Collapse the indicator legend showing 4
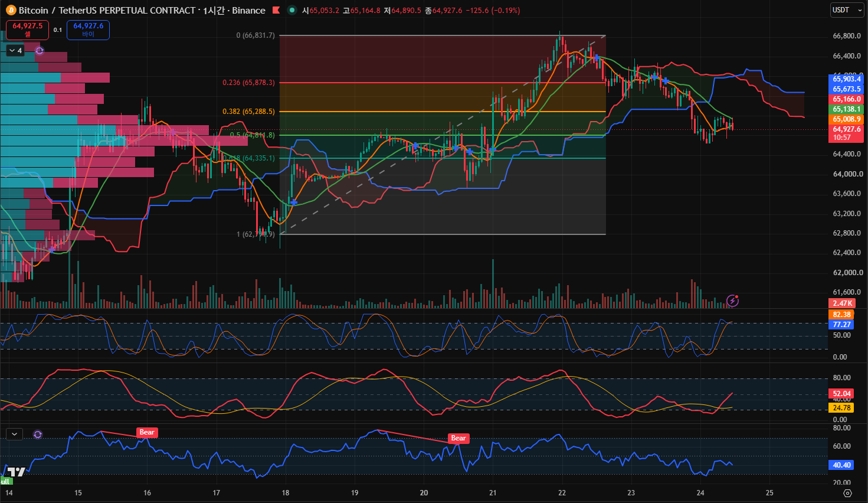868x503 pixels. coord(15,51)
